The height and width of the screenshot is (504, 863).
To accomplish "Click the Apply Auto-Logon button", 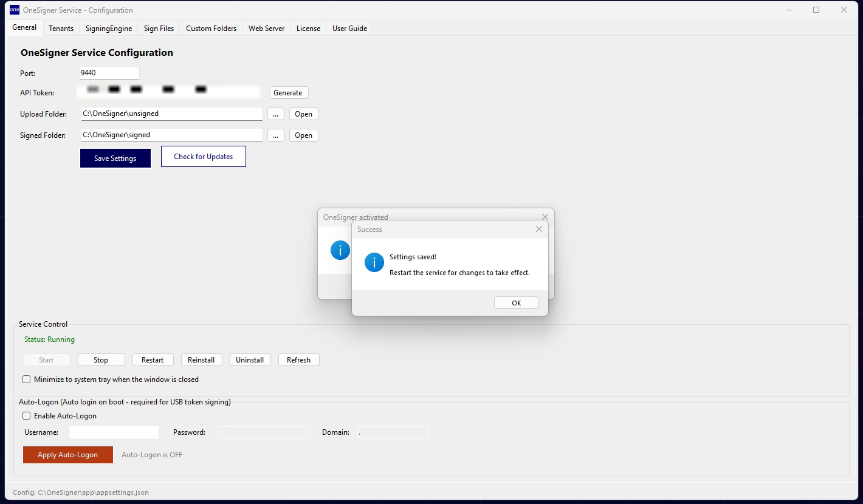I will pyautogui.click(x=68, y=455).
